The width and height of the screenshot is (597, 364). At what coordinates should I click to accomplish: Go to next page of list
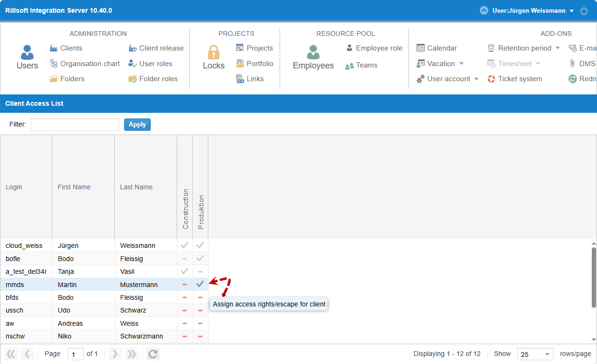[115, 354]
